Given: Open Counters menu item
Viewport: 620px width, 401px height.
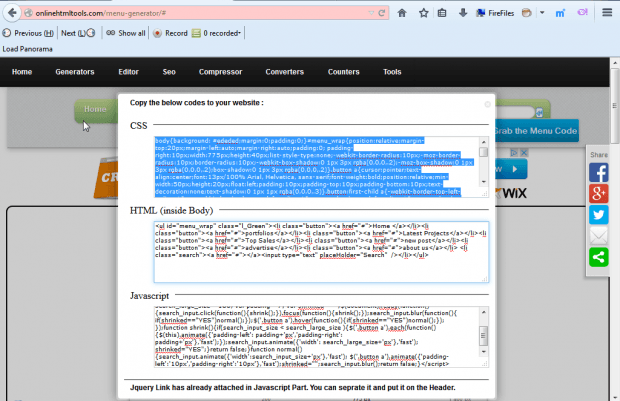Looking at the screenshot, I should click(x=344, y=72).
